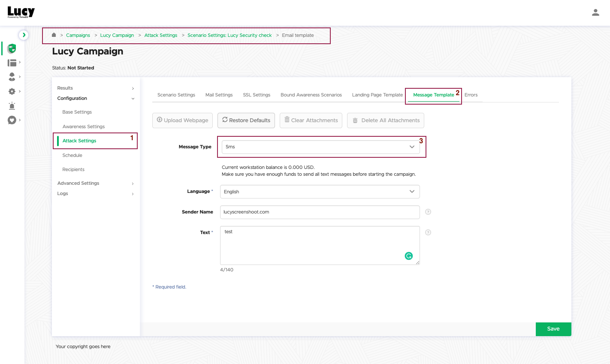The image size is (610, 364).
Task: Click Clear Attachments button
Action: click(311, 120)
